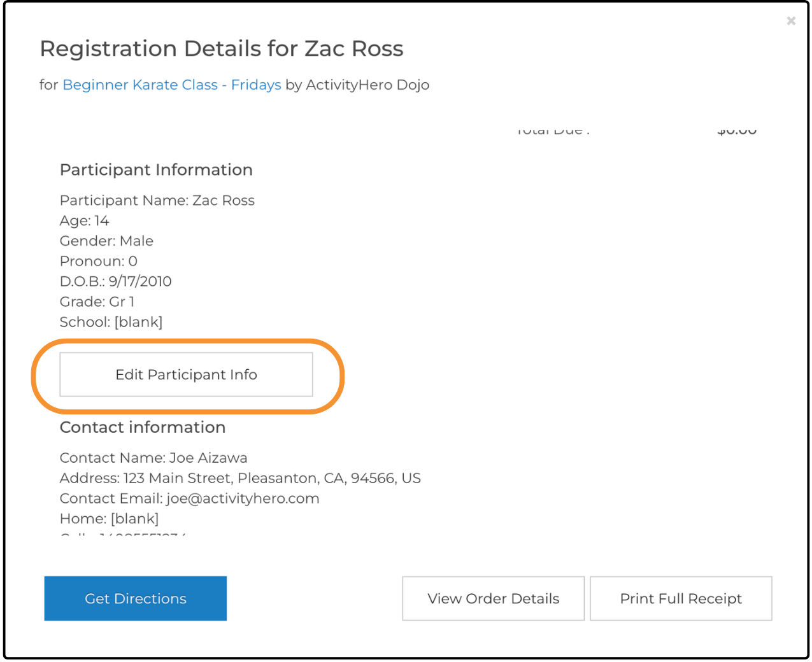This screenshot has height=662, width=812.
Task: Select Contact Name: Joe Aizawa text
Action: pos(153,458)
